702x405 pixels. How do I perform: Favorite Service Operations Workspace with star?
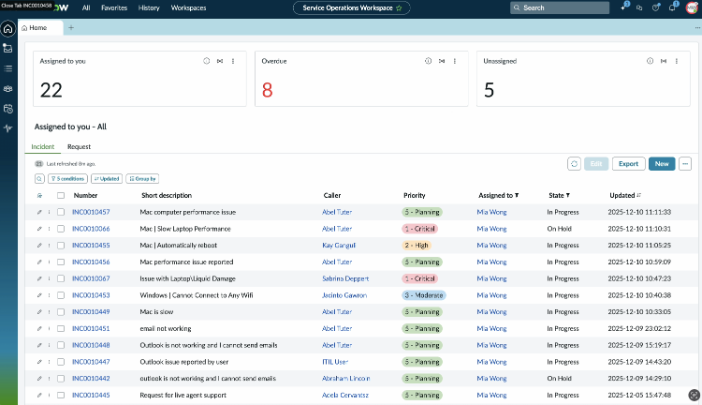(x=399, y=8)
